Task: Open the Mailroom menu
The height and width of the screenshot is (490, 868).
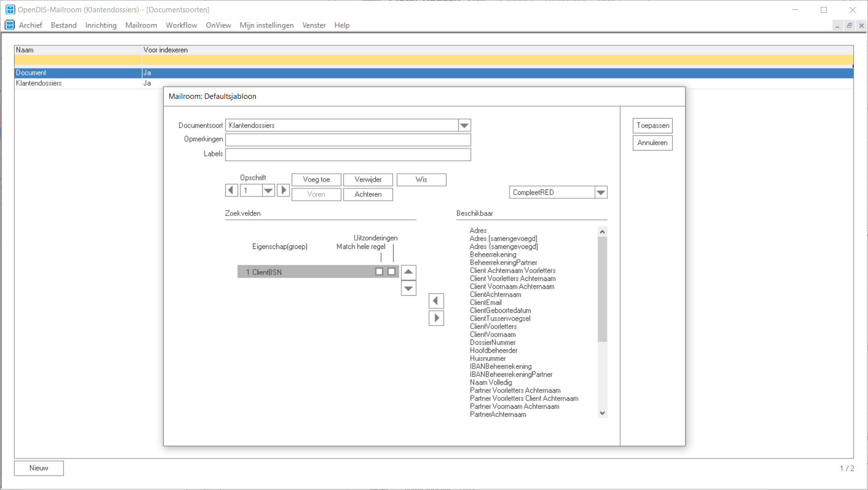Action: point(141,25)
